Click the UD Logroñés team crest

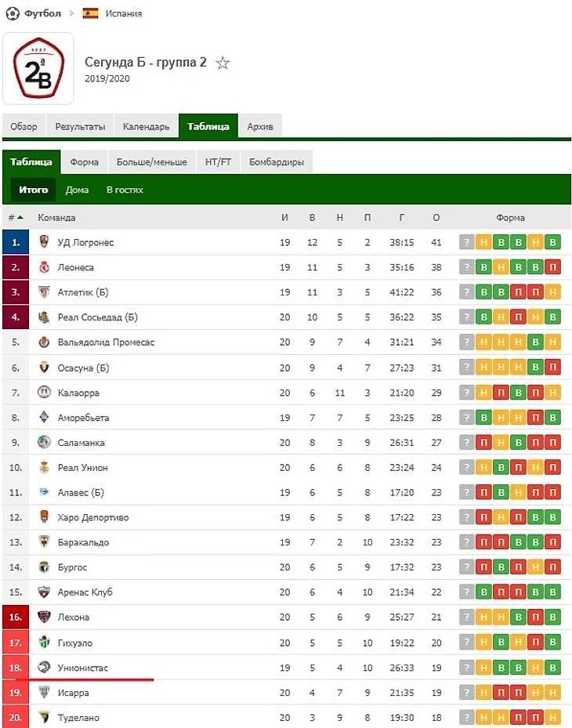pos(44,242)
